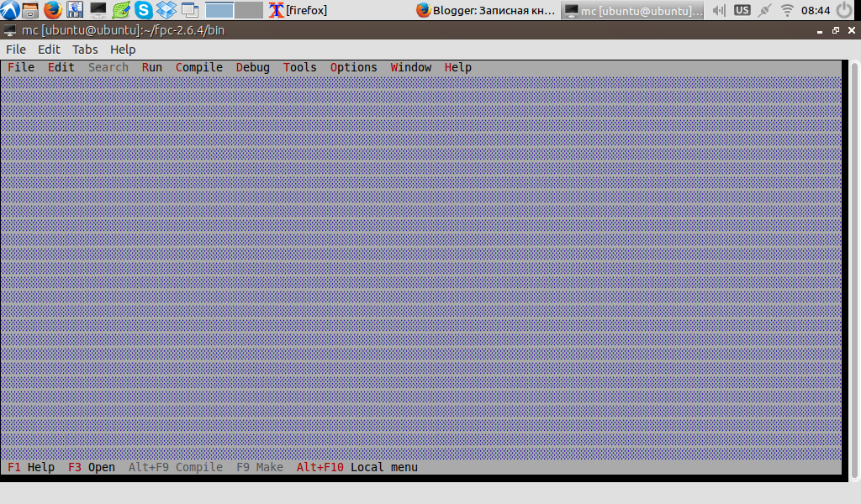
Task: Maximize the mc terminal window
Action: coord(836,31)
